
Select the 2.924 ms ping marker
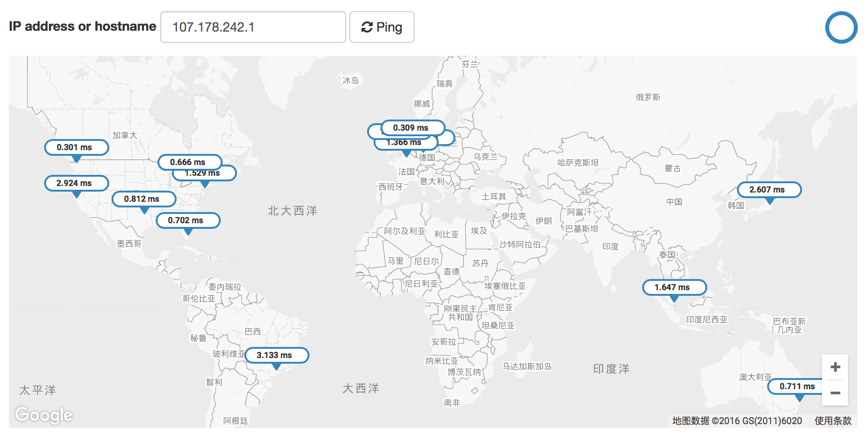(77, 183)
